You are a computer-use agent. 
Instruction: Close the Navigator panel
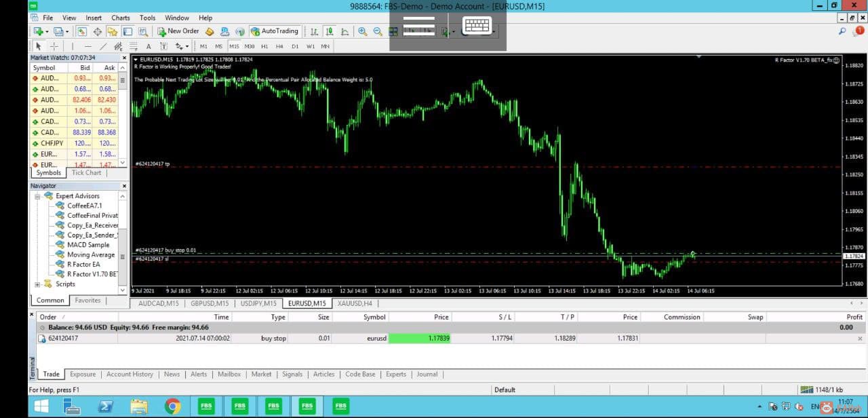tap(123, 185)
